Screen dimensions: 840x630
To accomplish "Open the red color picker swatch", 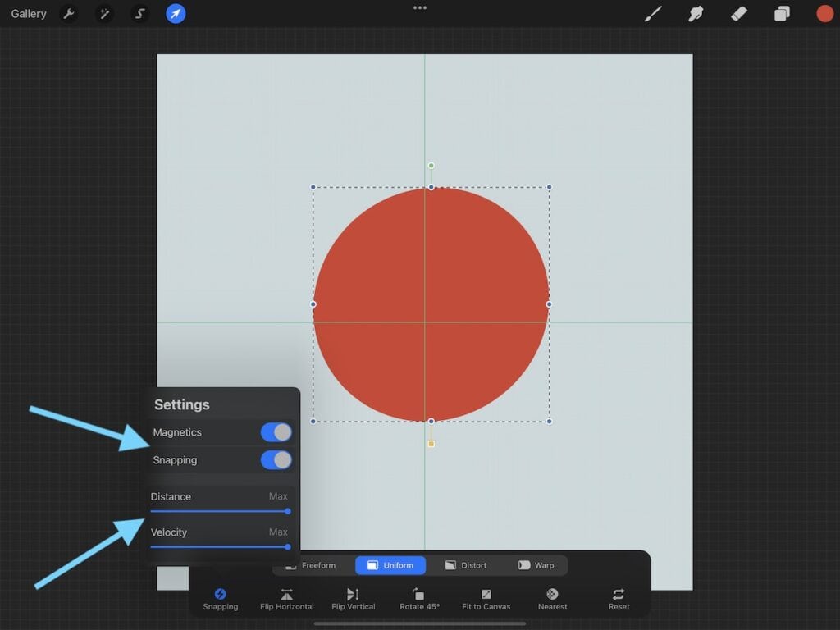I will (824, 14).
